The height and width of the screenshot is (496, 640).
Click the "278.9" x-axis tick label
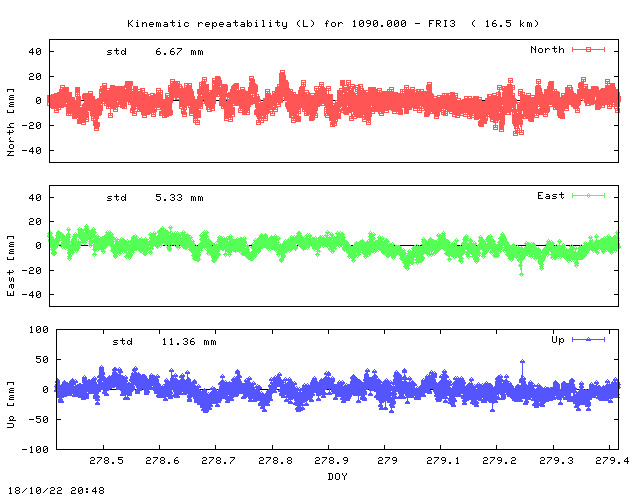point(331,461)
